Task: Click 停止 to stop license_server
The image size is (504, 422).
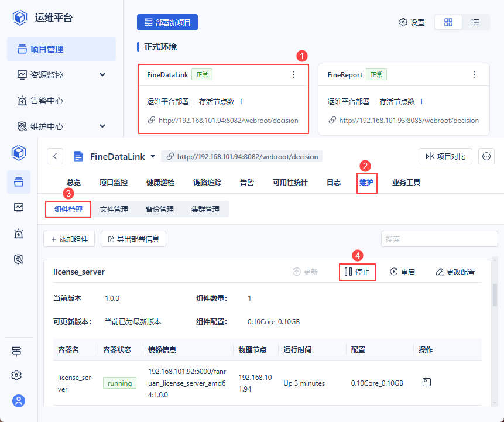Action: 357,272
